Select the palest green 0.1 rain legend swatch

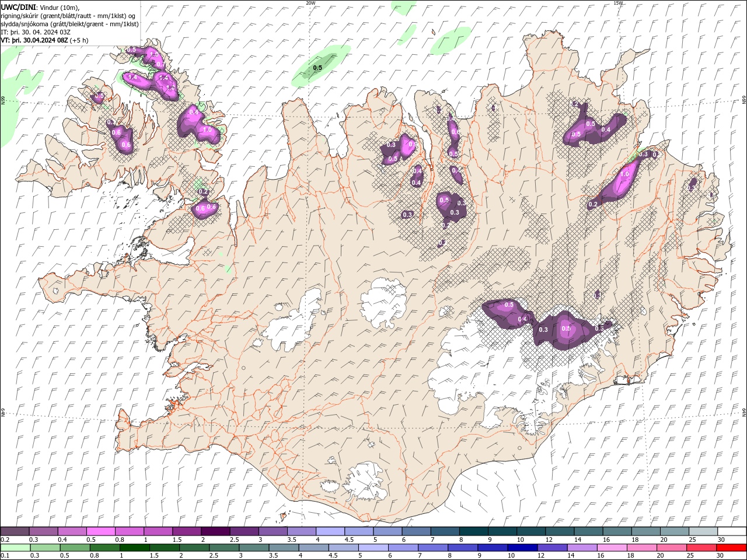pos(15,548)
